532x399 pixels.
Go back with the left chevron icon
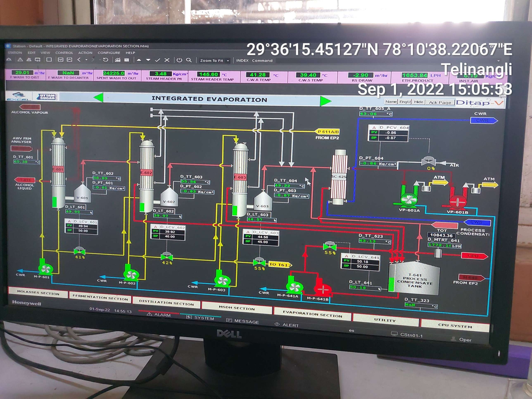(x=79, y=59)
